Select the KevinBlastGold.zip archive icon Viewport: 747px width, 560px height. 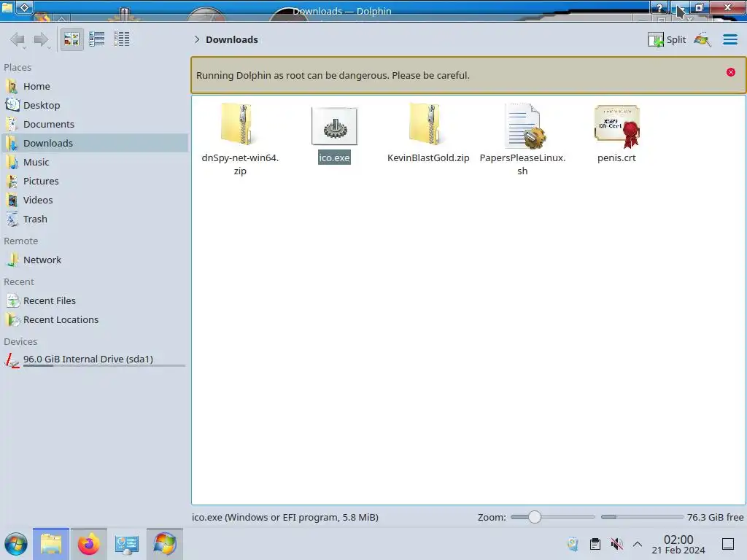pyautogui.click(x=427, y=125)
